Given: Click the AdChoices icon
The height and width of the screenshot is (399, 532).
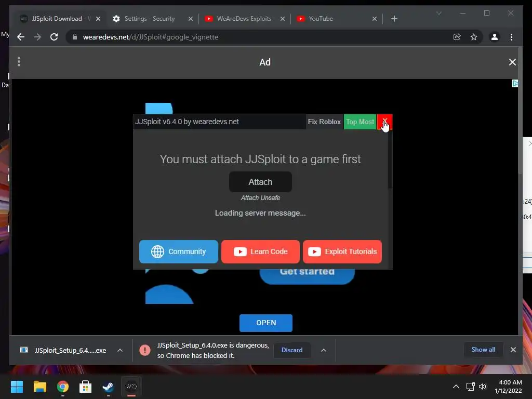Looking at the screenshot, I should click(x=515, y=84).
